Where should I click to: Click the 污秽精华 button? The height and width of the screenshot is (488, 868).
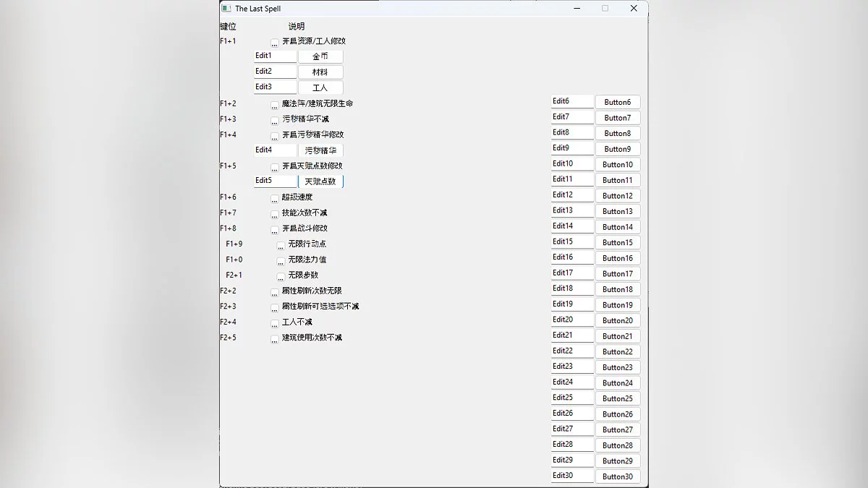pos(320,150)
